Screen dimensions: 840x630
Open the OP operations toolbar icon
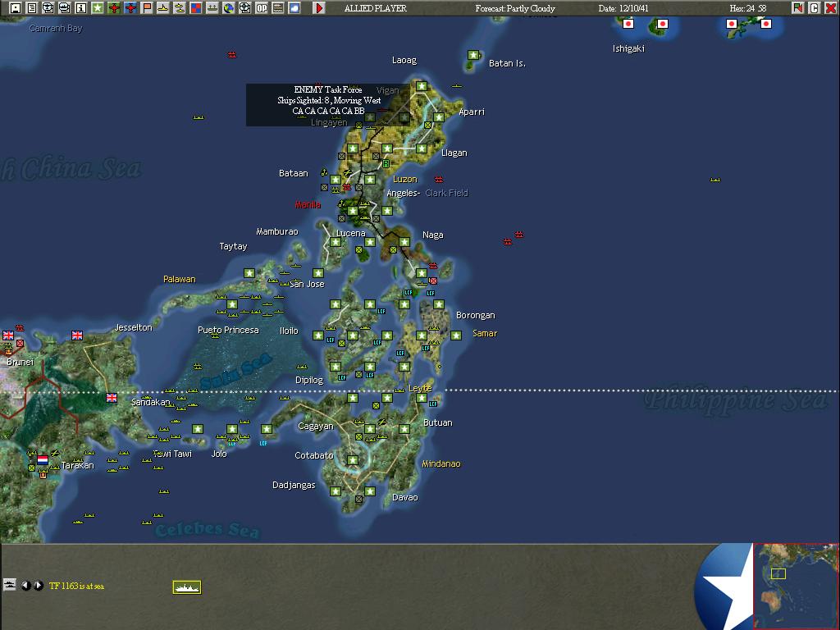click(262, 8)
